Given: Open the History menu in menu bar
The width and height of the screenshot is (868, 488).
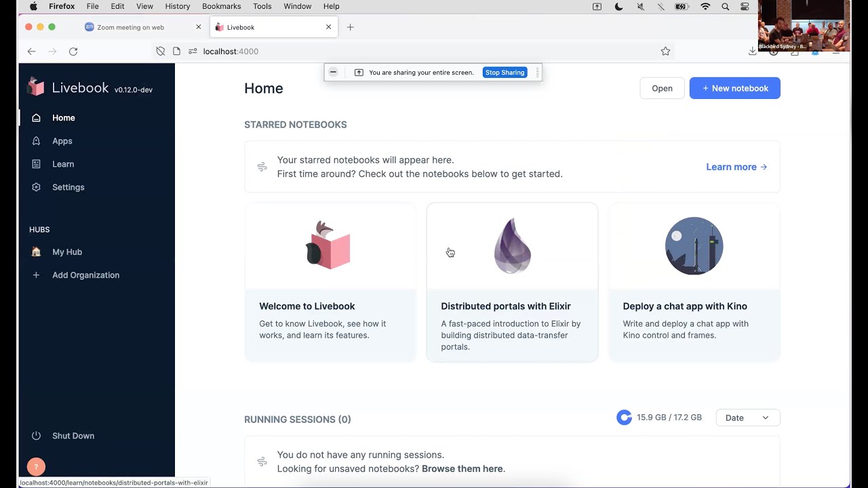Looking at the screenshot, I should [178, 6].
